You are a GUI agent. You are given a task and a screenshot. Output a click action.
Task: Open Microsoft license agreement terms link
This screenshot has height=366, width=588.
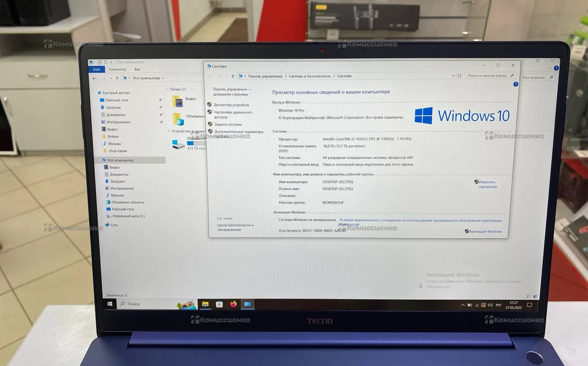pos(420,222)
